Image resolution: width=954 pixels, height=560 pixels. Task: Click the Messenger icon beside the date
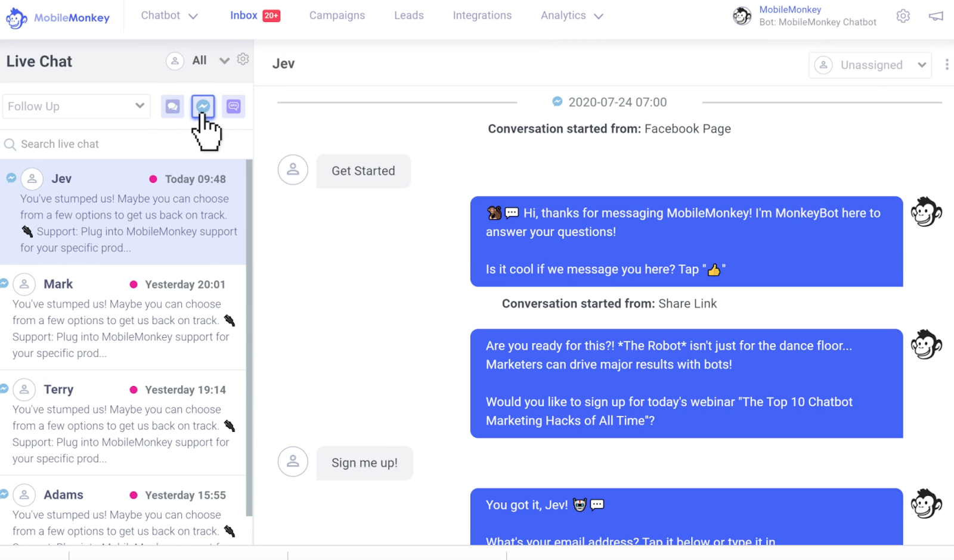[557, 101]
